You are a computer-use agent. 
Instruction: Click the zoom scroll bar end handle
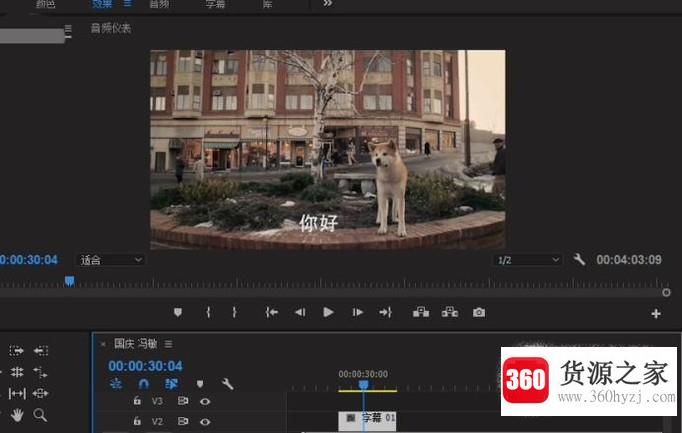point(666,293)
